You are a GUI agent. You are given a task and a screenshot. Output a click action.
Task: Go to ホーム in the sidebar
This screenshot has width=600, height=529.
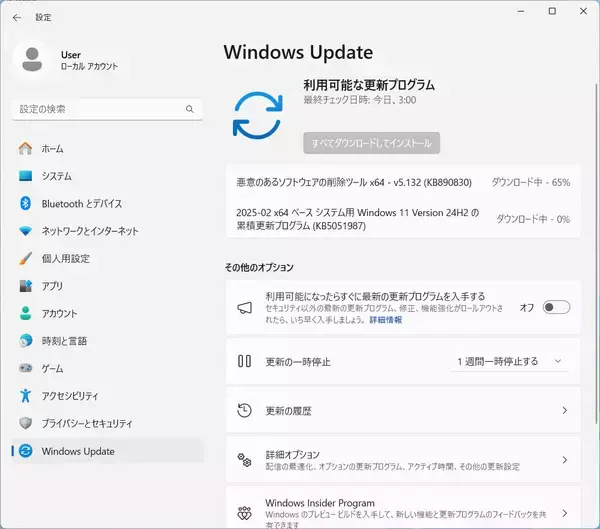[x=108, y=148]
